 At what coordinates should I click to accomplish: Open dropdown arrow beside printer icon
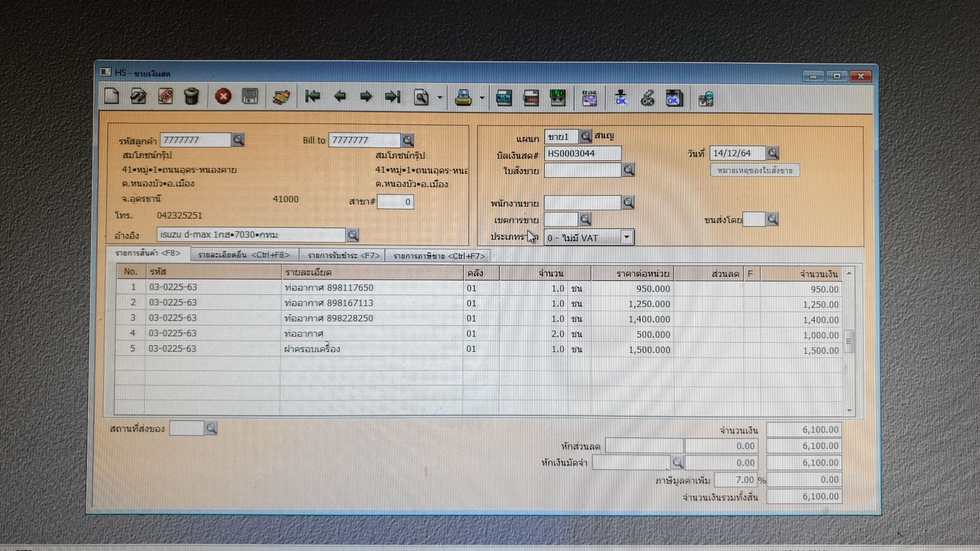point(481,97)
